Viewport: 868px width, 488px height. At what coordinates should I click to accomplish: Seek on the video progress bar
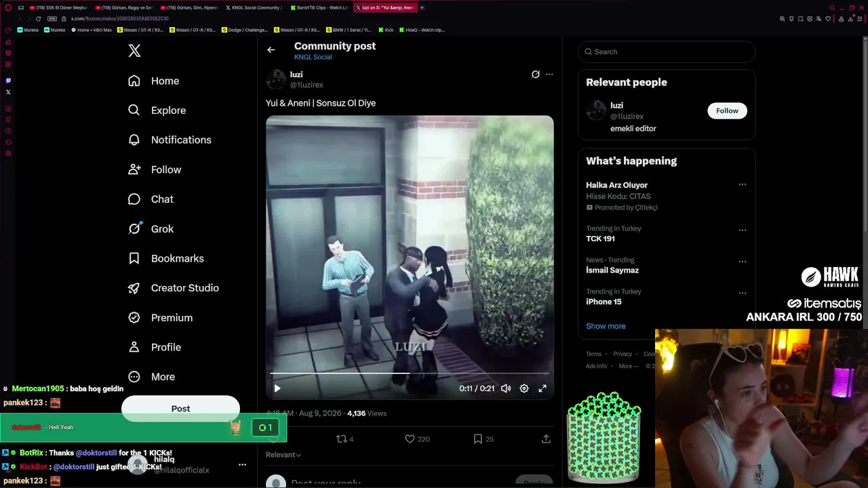pos(410,373)
